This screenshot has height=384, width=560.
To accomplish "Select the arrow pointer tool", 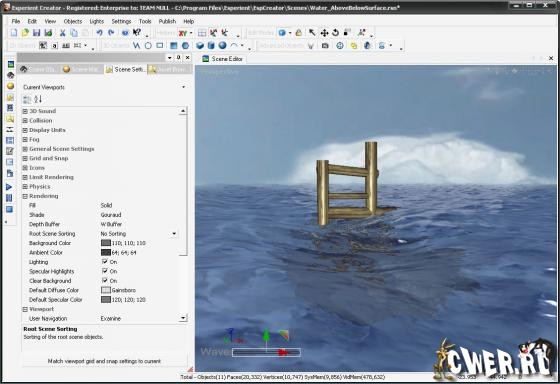I will 312,33.
